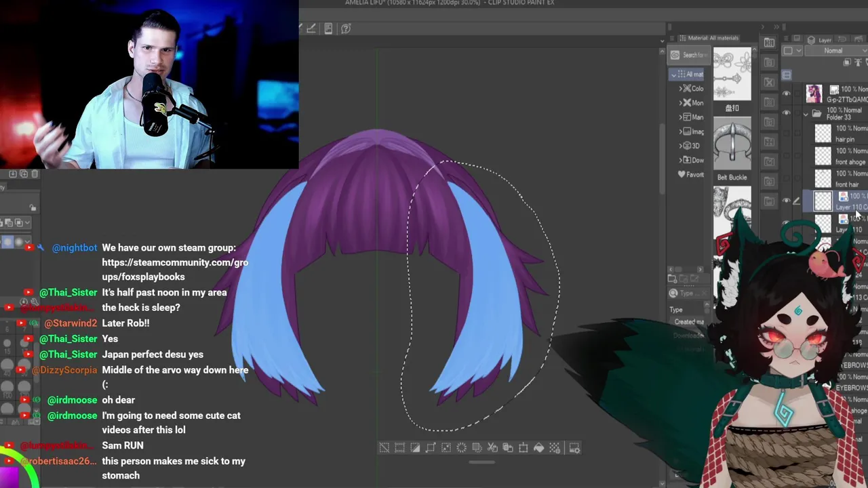Select the 盘扣 knot material thumbnail
The height and width of the screenshot is (488, 868).
tap(732, 75)
